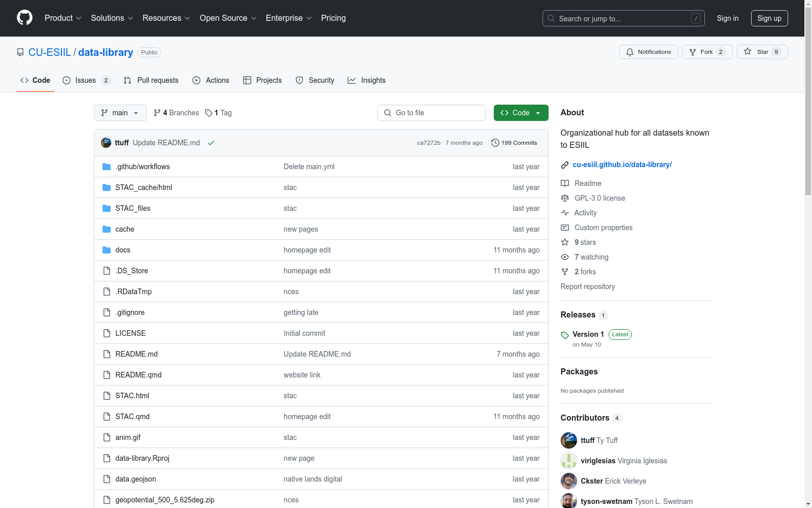Click the Go to file input

(431, 113)
